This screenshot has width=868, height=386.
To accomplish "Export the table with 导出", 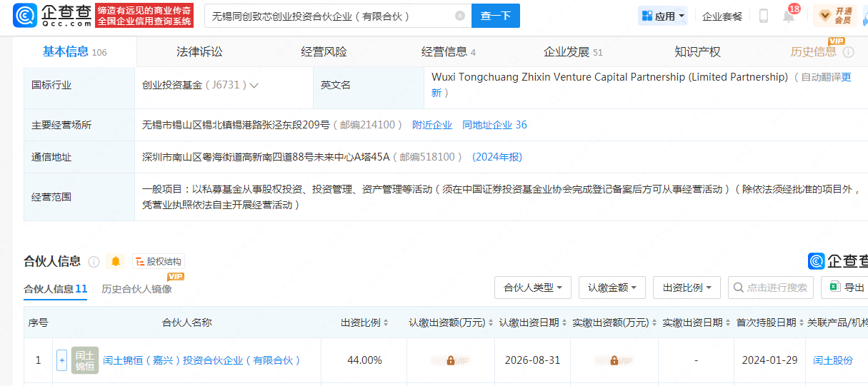I will click(846, 288).
